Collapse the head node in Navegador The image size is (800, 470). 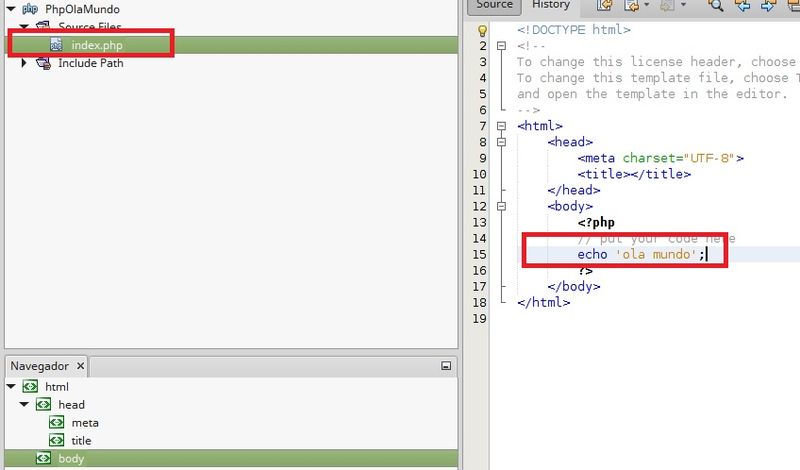(x=24, y=404)
